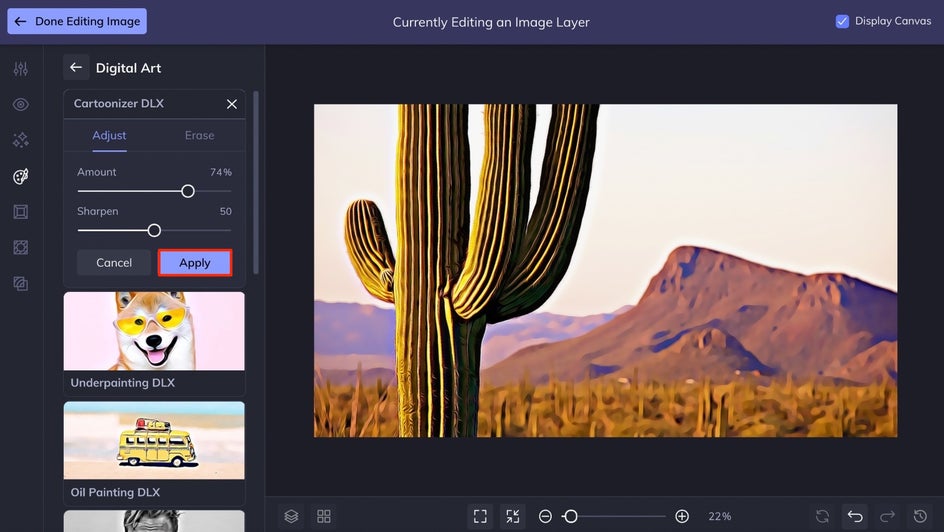Image resolution: width=944 pixels, height=532 pixels.
Task: Select the Oil Painting DLX thumbnail
Action: pyautogui.click(x=154, y=441)
